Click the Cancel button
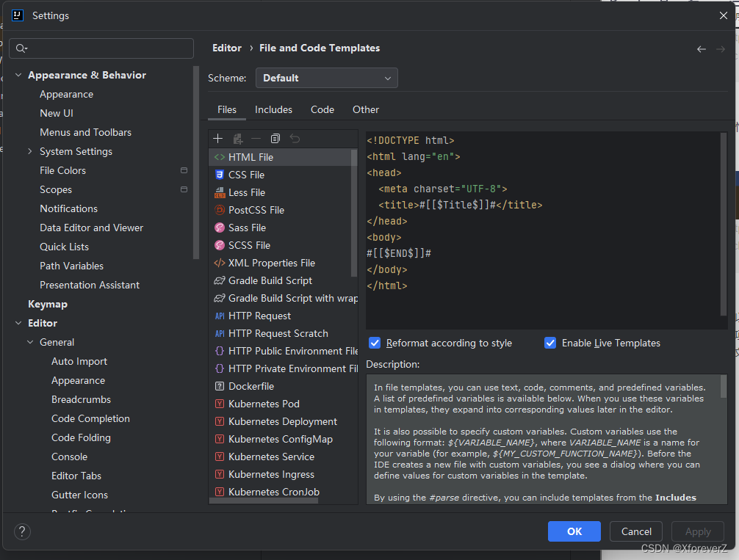 click(635, 531)
